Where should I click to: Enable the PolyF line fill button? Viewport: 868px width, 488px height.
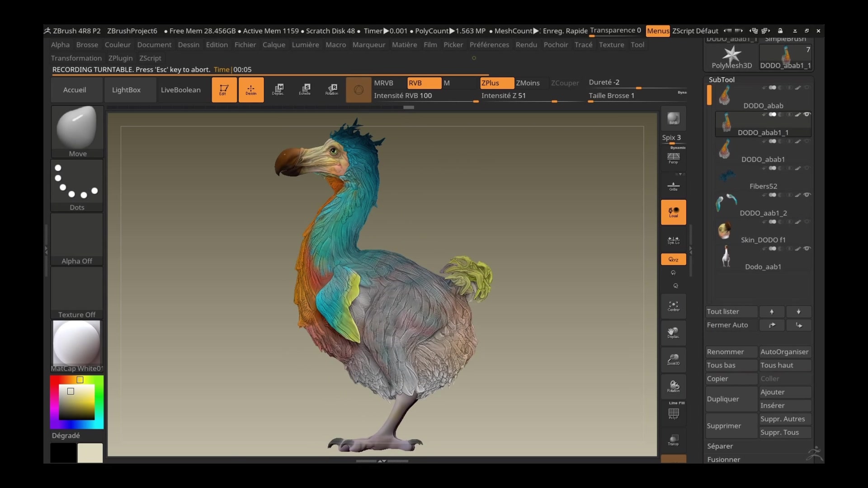(x=673, y=413)
